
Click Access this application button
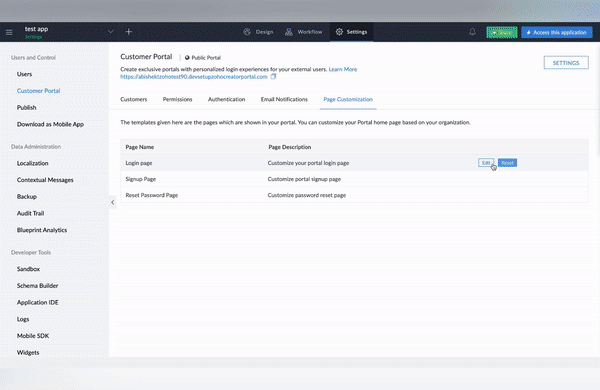557,33
